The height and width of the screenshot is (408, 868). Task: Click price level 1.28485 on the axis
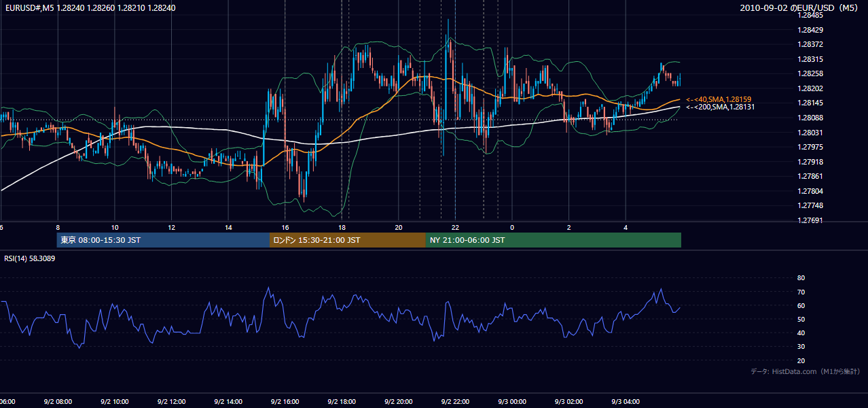coord(810,15)
